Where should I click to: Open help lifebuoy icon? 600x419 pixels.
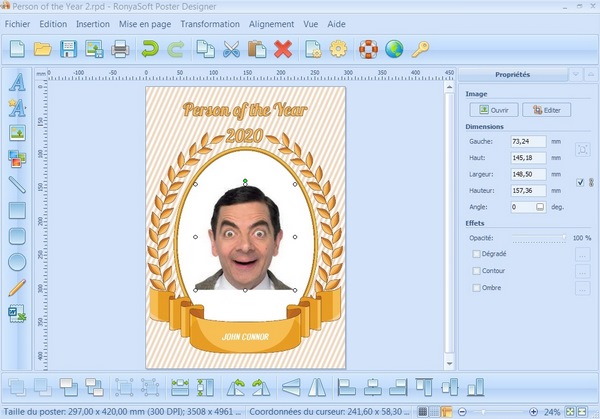pos(368,49)
